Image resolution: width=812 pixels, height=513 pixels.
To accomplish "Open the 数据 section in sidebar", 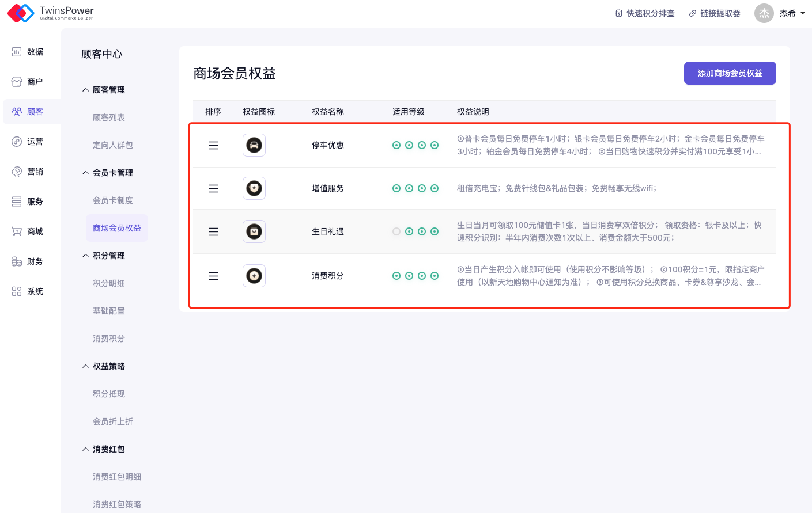I will click(x=28, y=52).
